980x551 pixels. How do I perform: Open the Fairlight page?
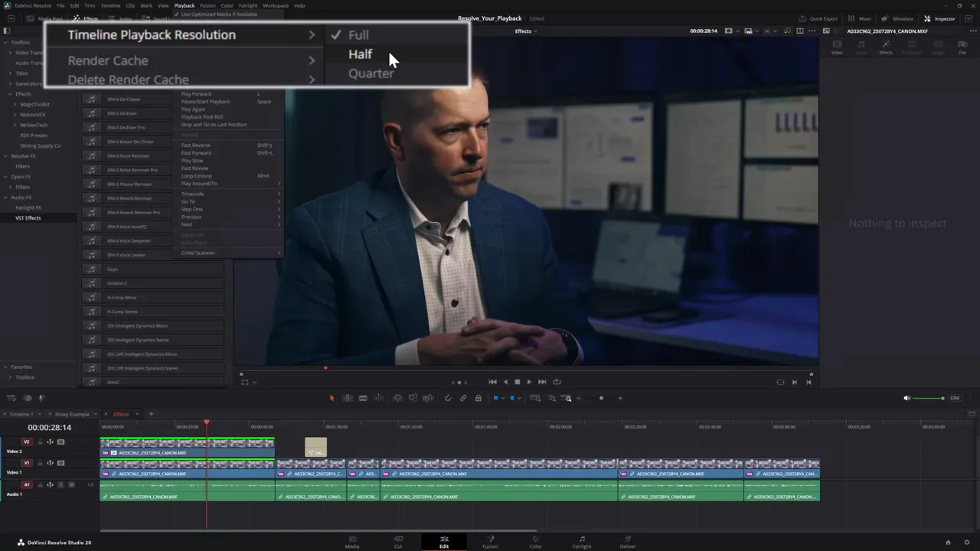(582, 542)
